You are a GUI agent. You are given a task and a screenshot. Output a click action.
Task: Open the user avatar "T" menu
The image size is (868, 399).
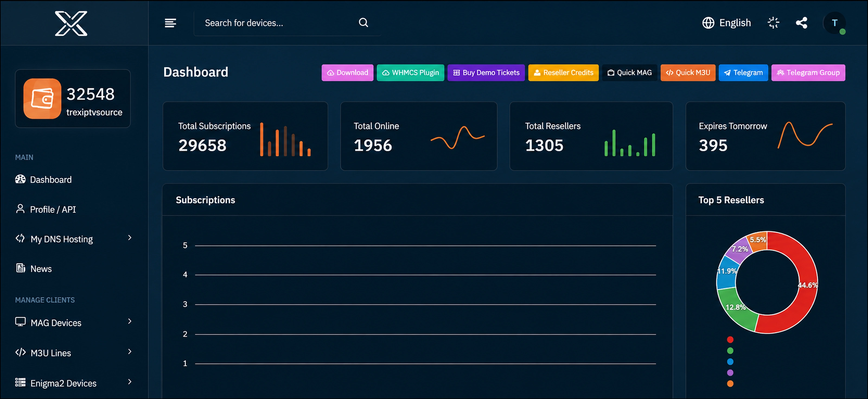pos(834,23)
